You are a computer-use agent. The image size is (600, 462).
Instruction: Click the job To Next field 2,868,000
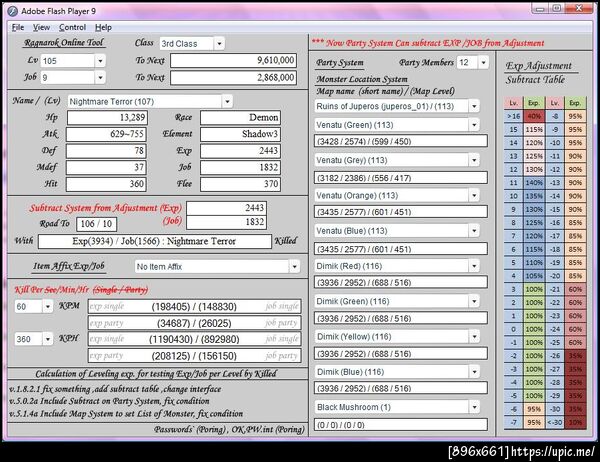tap(233, 78)
